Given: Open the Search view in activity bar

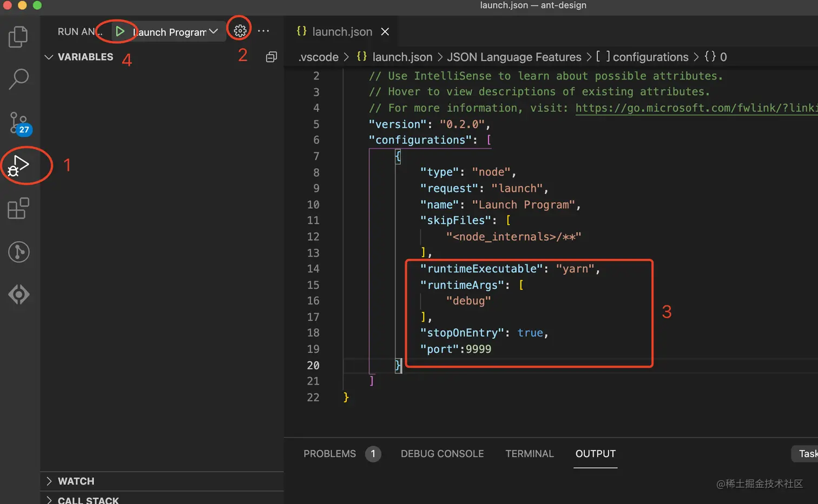Looking at the screenshot, I should [18, 79].
